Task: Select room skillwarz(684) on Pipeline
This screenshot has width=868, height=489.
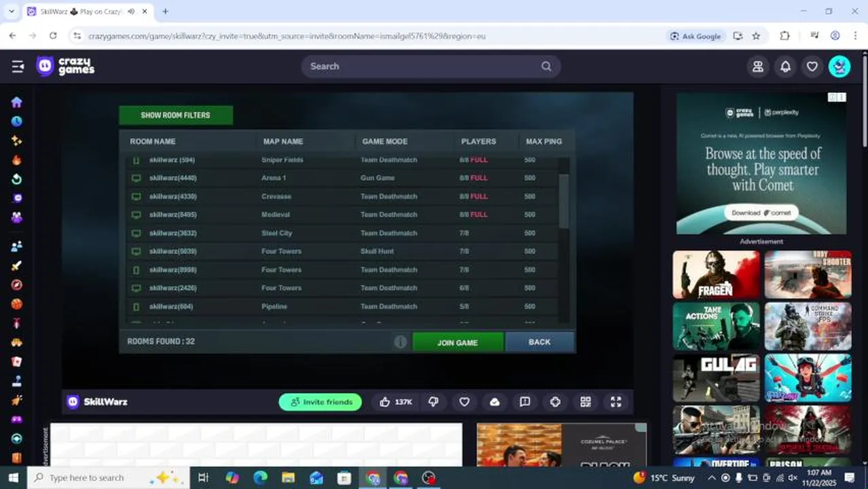Action: [343, 306]
